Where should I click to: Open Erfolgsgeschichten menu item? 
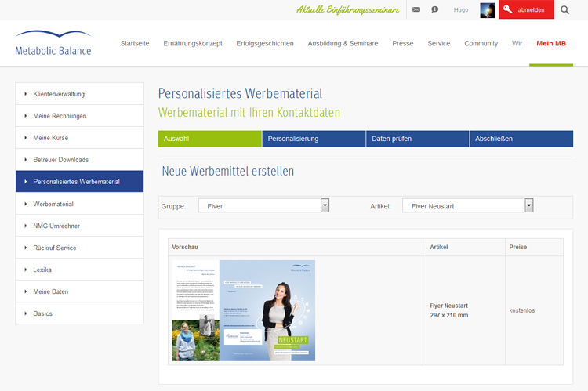pos(265,43)
